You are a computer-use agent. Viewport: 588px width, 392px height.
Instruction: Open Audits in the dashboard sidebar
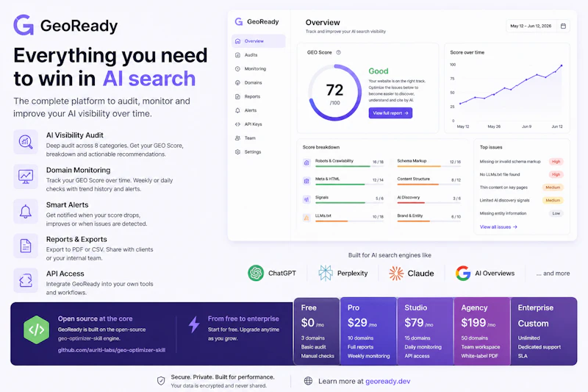259,54
